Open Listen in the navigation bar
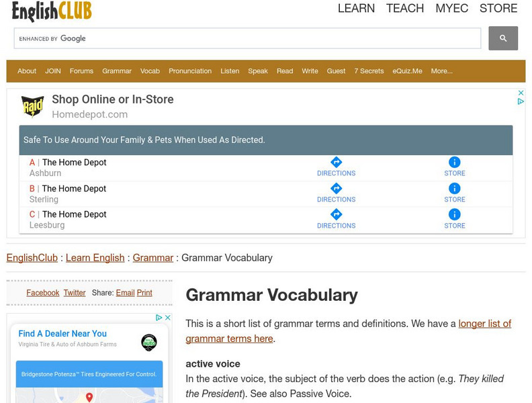 coord(230,71)
